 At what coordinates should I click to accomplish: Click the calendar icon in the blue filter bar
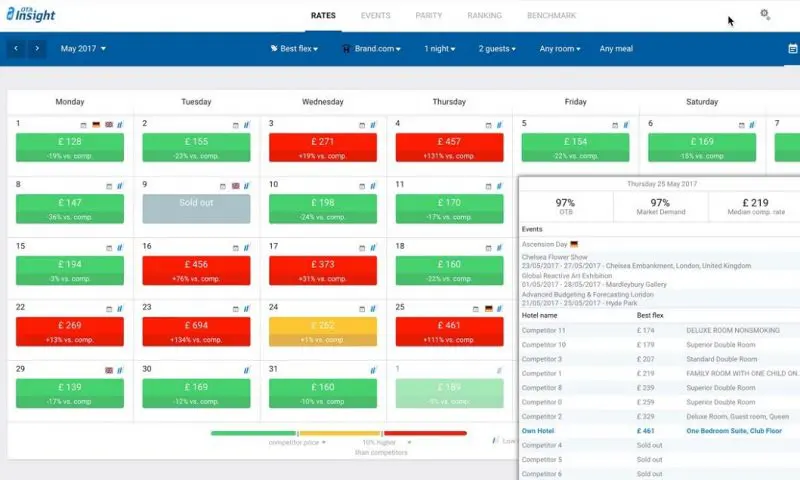792,48
